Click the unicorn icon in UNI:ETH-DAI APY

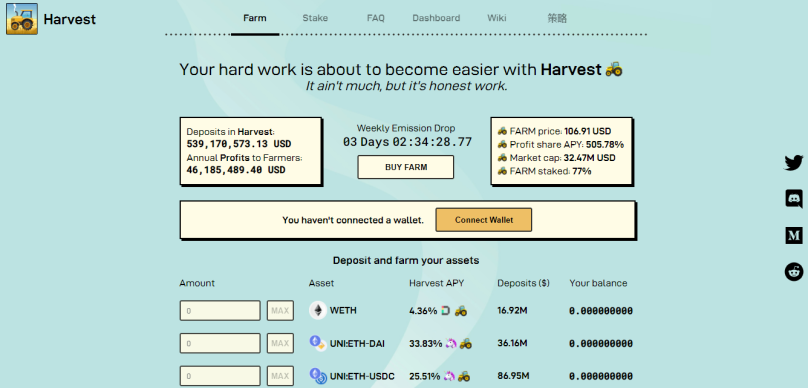[451, 343]
